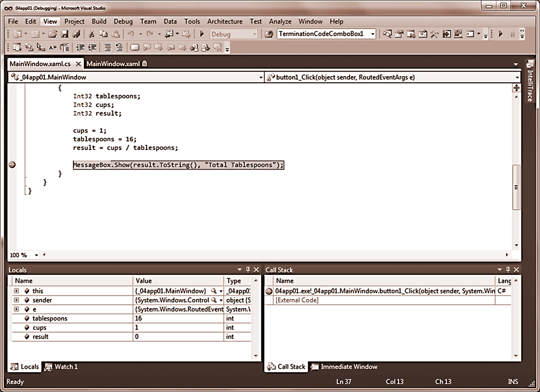Click the Continue play icon in debug toolbar

click(500, 34)
